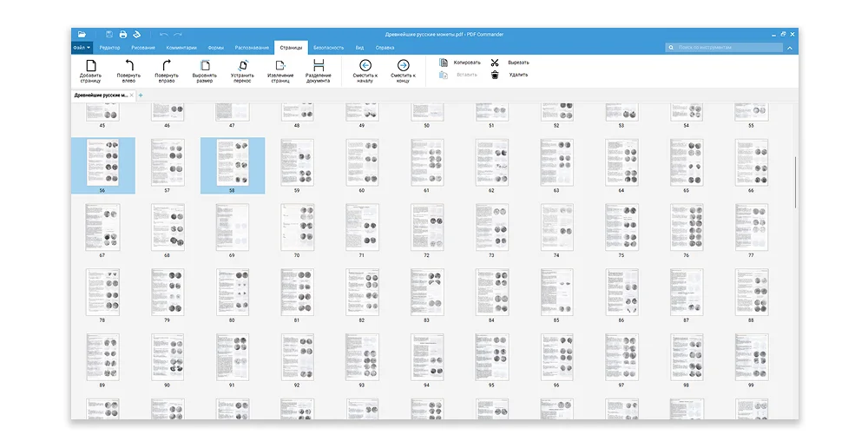This screenshot has width=868, height=448.
Task: Select page 77 thumbnail
Action: 751,227
